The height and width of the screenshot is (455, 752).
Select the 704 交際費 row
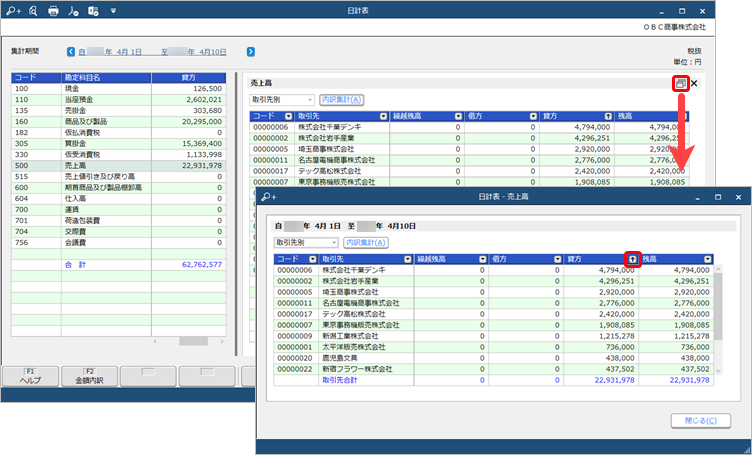coord(118,232)
